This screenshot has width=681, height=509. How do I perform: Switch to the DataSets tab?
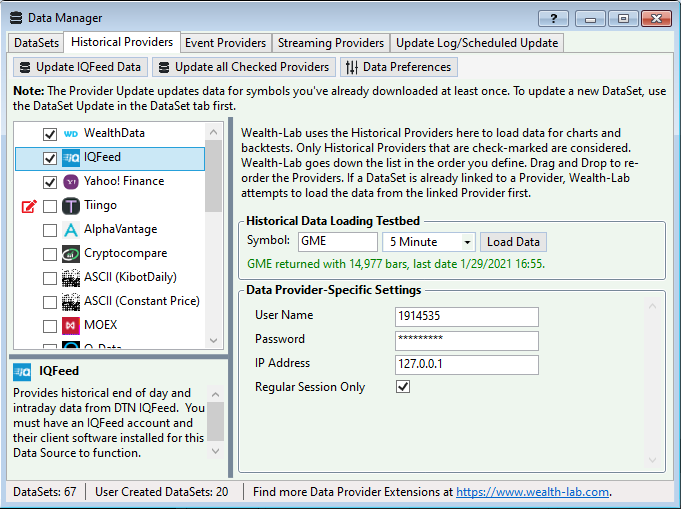tap(36, 43)
